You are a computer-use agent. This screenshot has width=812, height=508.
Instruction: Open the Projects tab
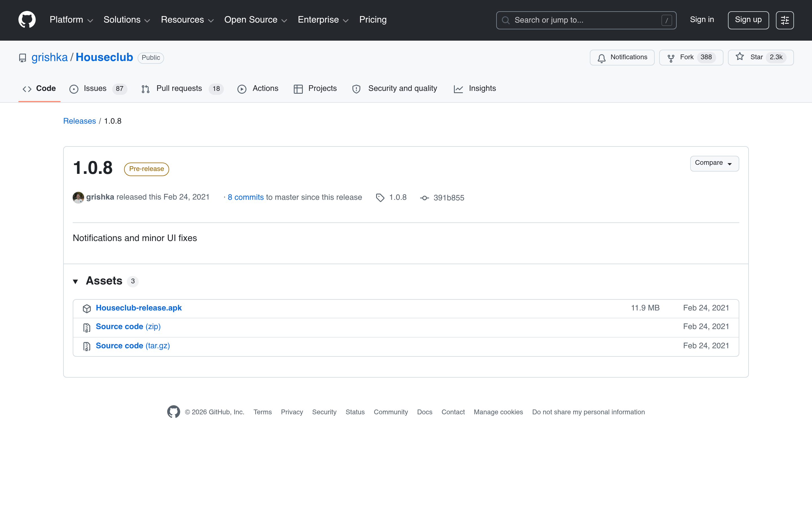(x=315, y=89)
